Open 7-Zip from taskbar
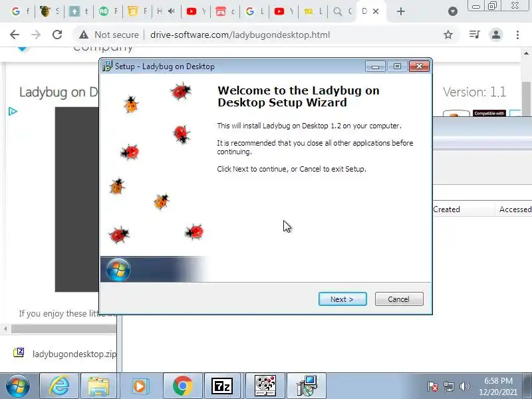 pos(222,386)
